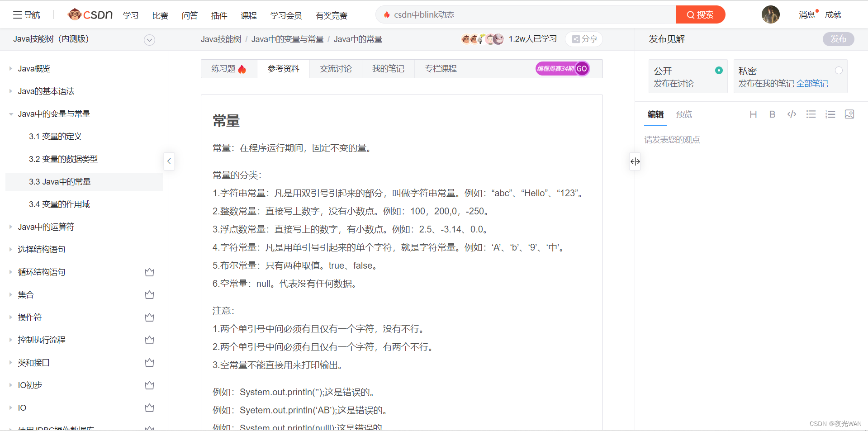Open the Java技能树 skill tree dropdown circle arrow
Viewport: 868px width, 431px height.
pyautogui.click(x=149, y=40)
